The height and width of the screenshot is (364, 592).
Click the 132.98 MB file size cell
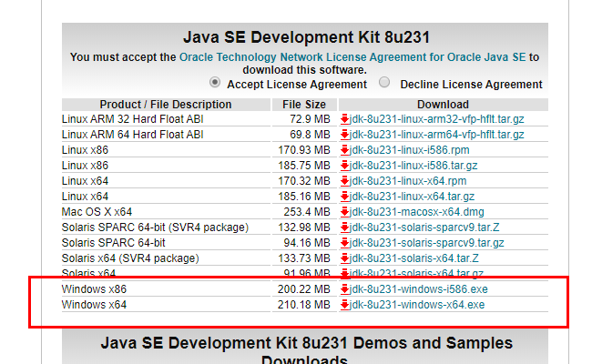tap(304, 227)
